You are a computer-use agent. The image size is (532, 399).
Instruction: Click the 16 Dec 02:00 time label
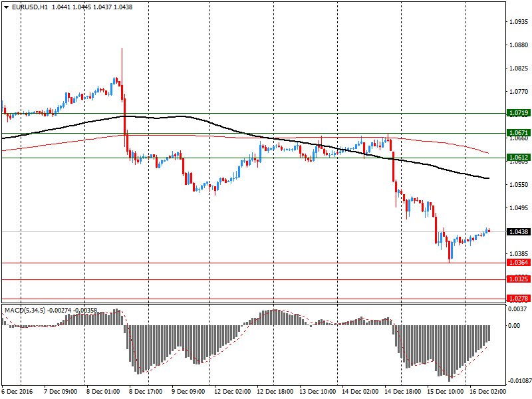[487, 392]
